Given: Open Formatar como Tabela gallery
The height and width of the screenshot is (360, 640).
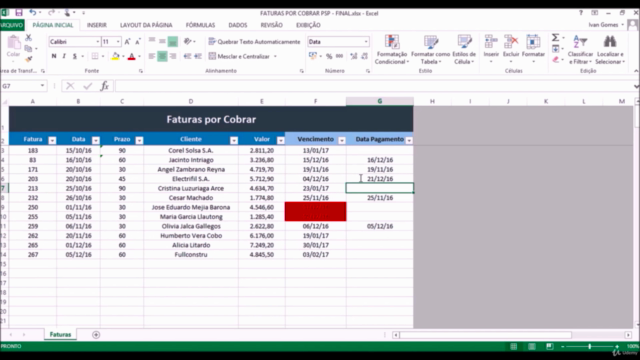Looking at the screenshot, I should pyautogui.click(x=430, y=49).
